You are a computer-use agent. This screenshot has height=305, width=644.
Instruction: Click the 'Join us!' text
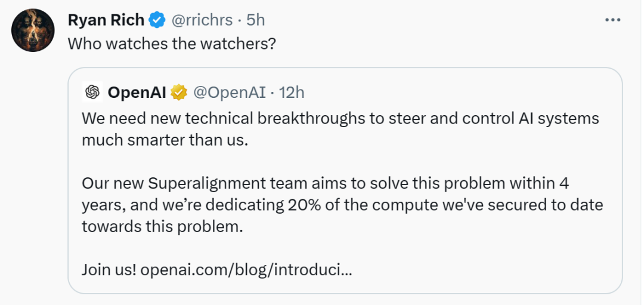tap(109, 270)
